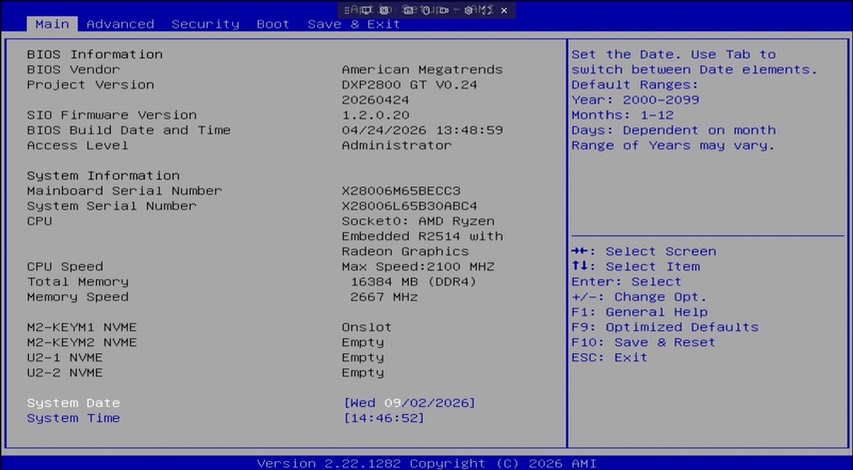Select the Main tab
Viewport: 853px width, 470px height.
[52, 24]
